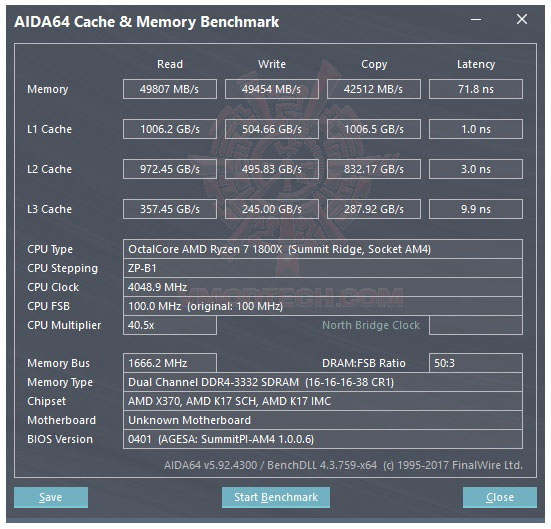551x529 pixels.
Task: Click the L3 Cache row label
Action: click(49, 209)
